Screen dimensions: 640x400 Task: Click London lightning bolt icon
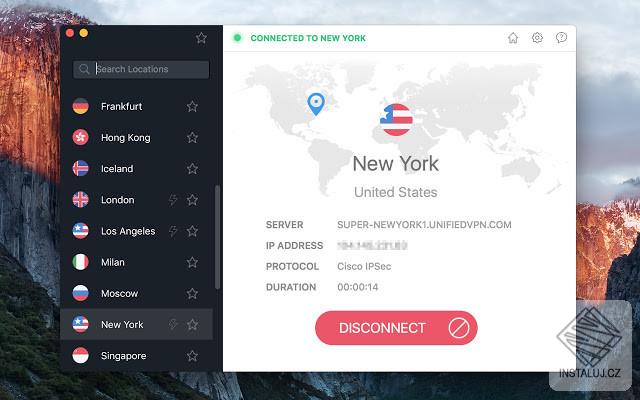tap(173, 200)
